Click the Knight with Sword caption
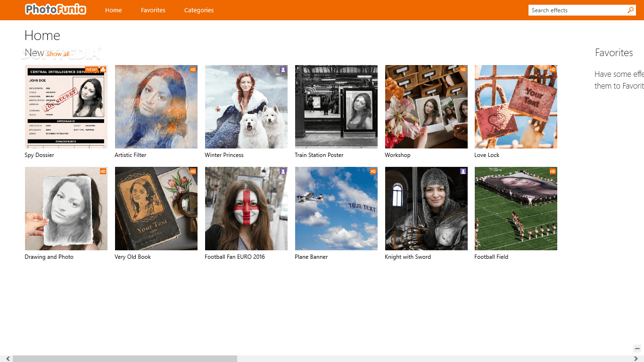Screen dimensions: 644x362 [408, 257]
